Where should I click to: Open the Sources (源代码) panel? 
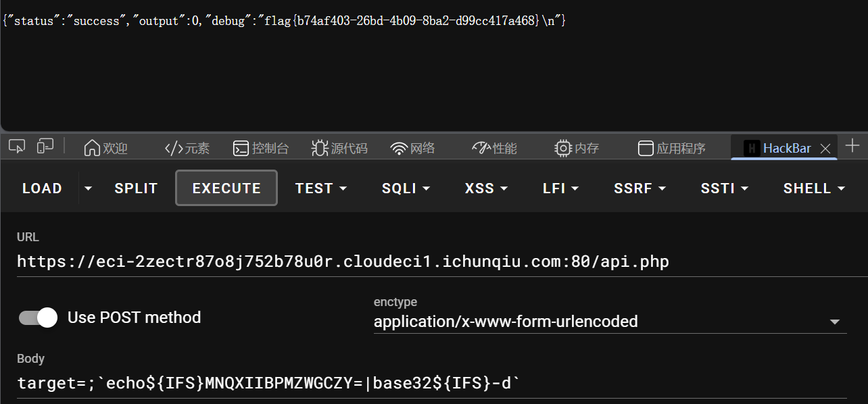click(339, 149)
